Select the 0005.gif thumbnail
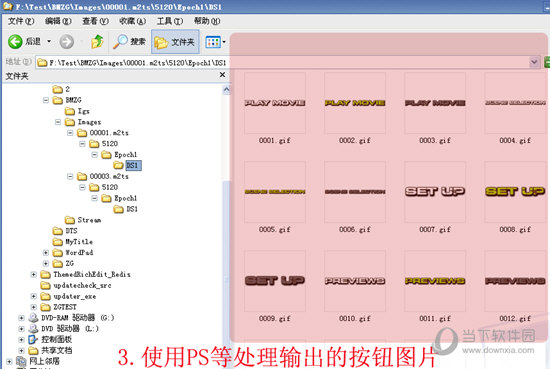Screen dimensions: 550x369 click(275, 192)
